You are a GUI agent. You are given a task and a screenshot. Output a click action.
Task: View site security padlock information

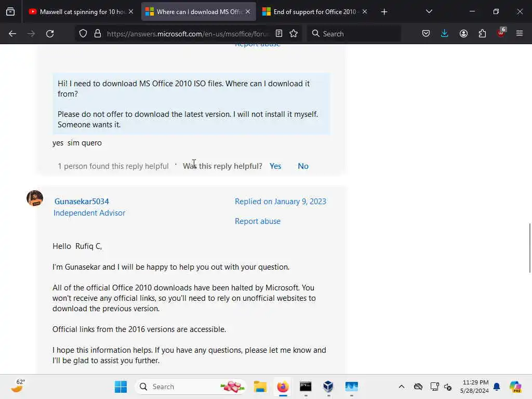click(x=98, y=34)
